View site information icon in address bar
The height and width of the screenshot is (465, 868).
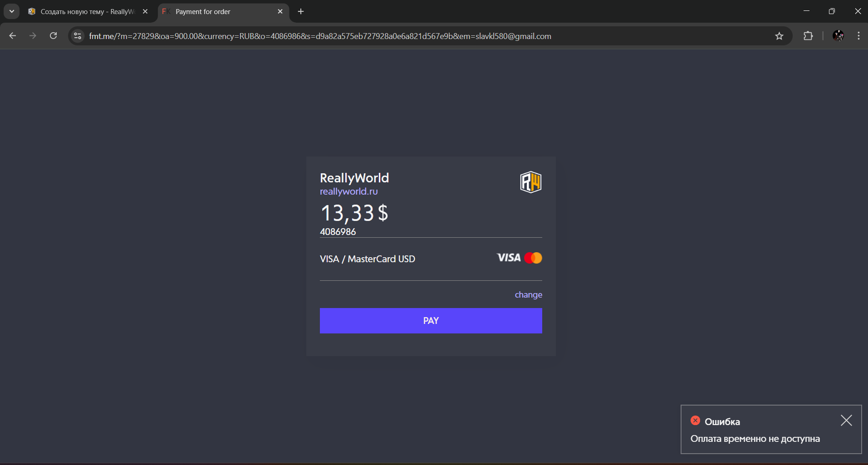coord(78,36)
